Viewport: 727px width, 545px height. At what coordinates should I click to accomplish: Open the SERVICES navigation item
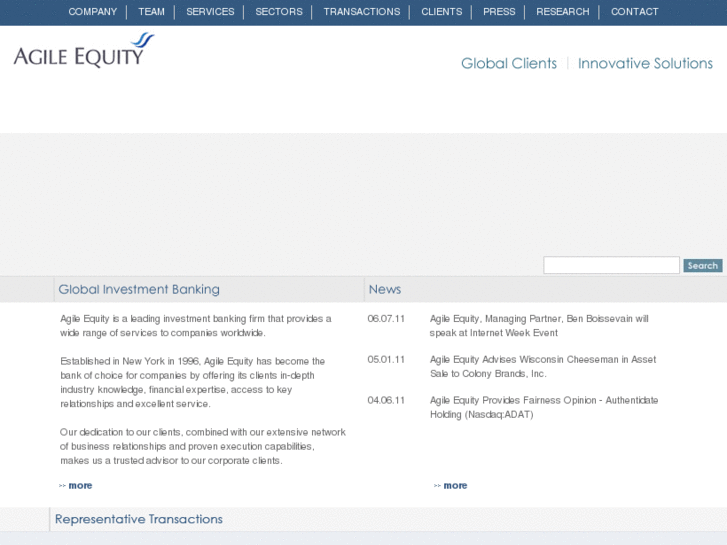210,12
